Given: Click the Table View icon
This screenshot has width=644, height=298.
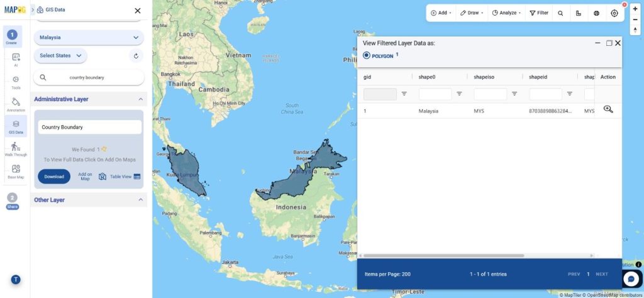Looking at the screenshot, I should [x=137, y=177].
